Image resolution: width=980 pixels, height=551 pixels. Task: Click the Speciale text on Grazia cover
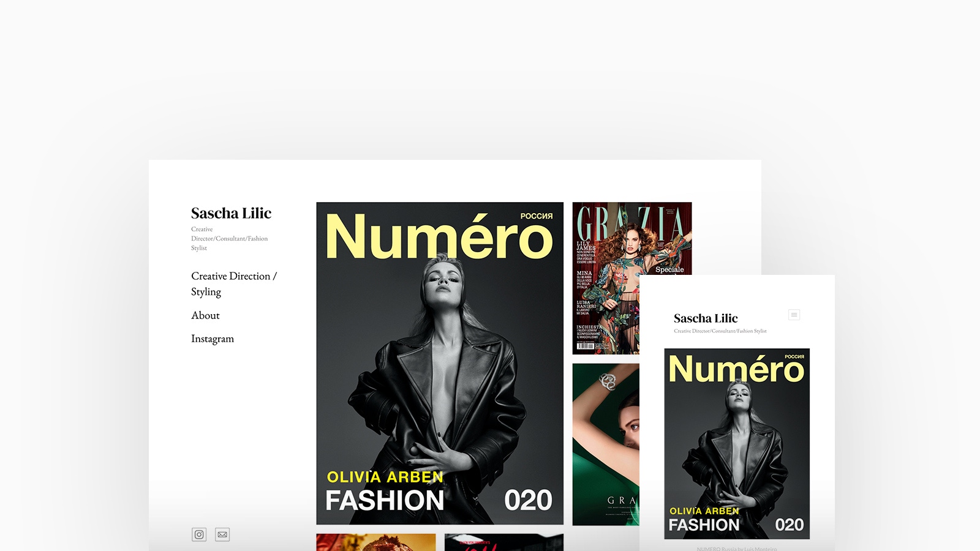pos(669,269)
